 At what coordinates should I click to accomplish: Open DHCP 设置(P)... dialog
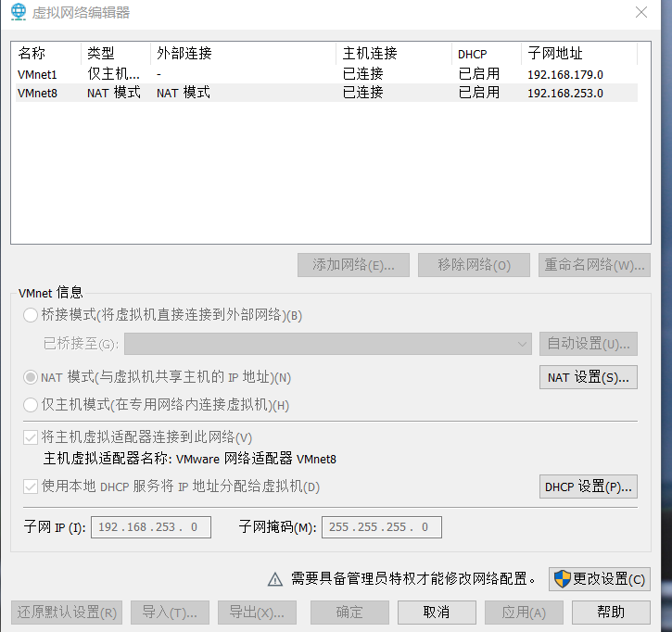tap(589, 487)
